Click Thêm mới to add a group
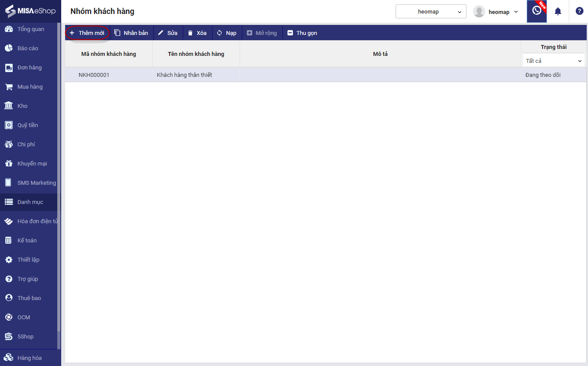Image resolution: width=588 pixels, height=366 pixels. tap(87, 33)
